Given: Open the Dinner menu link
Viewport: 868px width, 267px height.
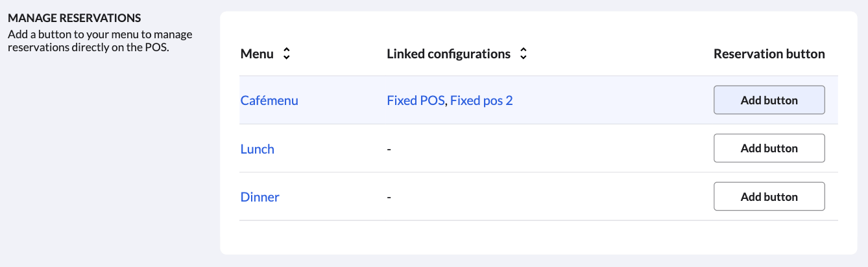Looking at the screenshot, I should (x=259, y=197).
